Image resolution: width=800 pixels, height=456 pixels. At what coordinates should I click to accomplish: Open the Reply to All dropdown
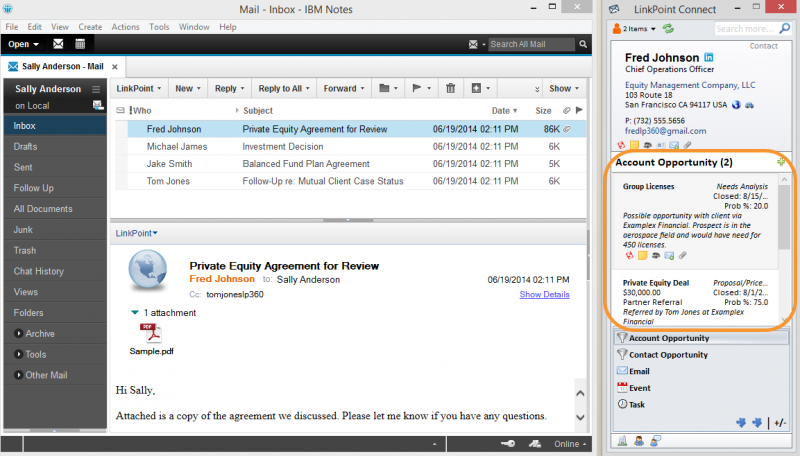pyautogui.click(x=284, y=88)
